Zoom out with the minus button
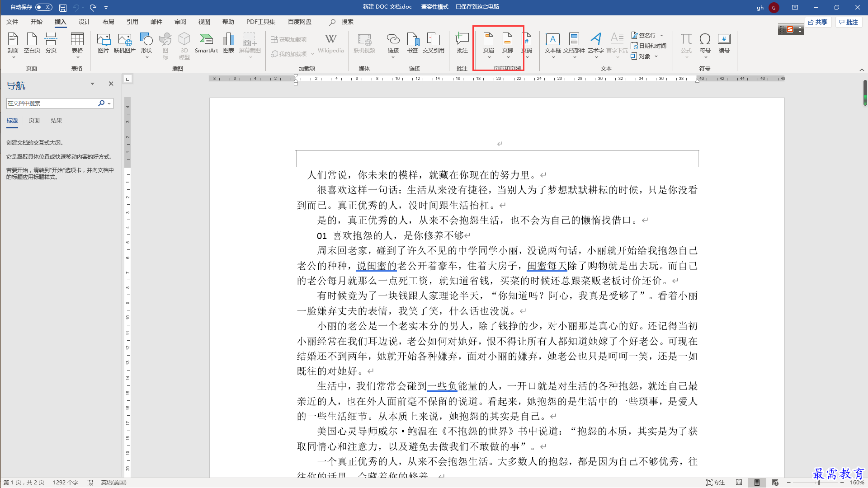Image resolution: width=868 pixels, height=488 pixels. click(789, 483)
